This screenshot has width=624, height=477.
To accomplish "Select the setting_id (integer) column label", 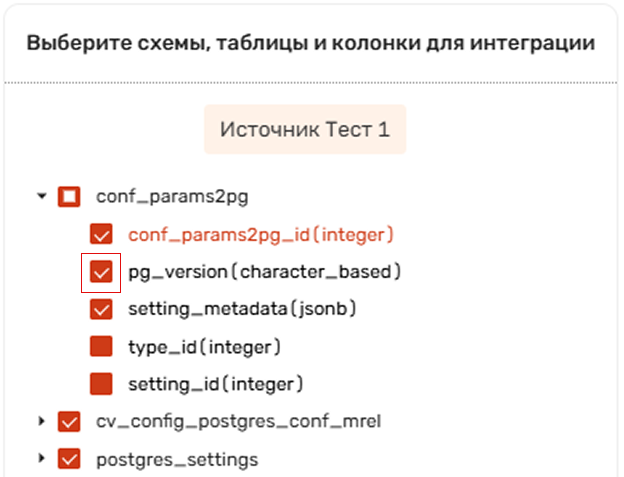I will [216, 384].
